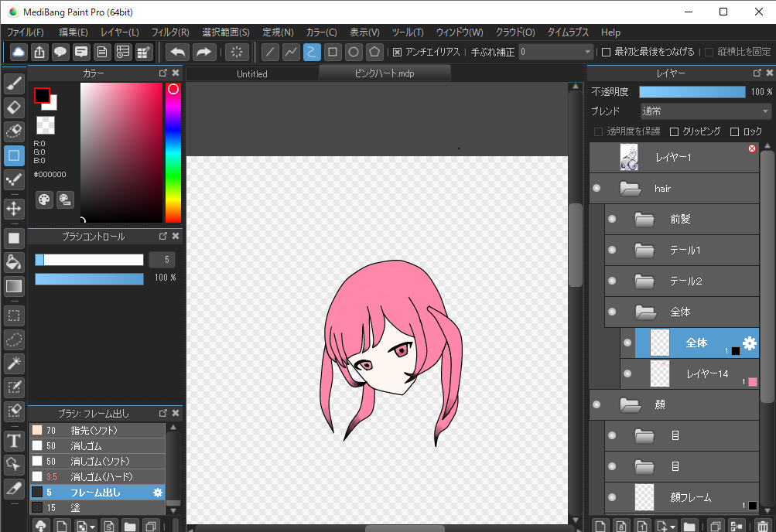
Task: Select the Move tool
Action: tap(14, 209)
